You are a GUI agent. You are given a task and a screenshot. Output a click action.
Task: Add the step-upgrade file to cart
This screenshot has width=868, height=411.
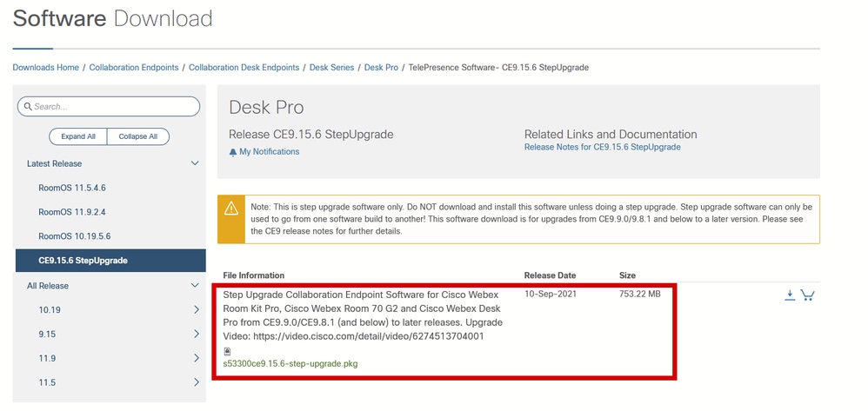tap(808, 295)
